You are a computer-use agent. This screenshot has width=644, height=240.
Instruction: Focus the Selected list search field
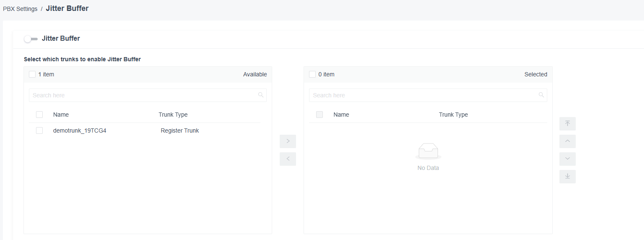point(428,95)
